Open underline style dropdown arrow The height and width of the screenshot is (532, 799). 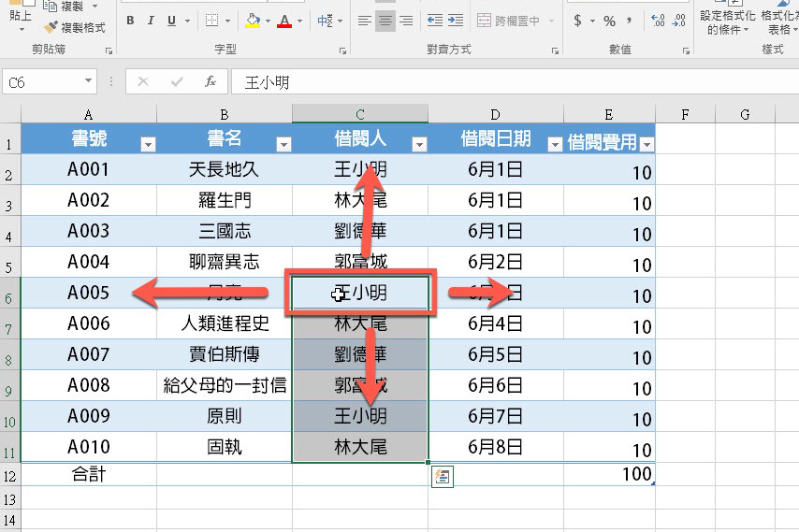pos(187,21)
